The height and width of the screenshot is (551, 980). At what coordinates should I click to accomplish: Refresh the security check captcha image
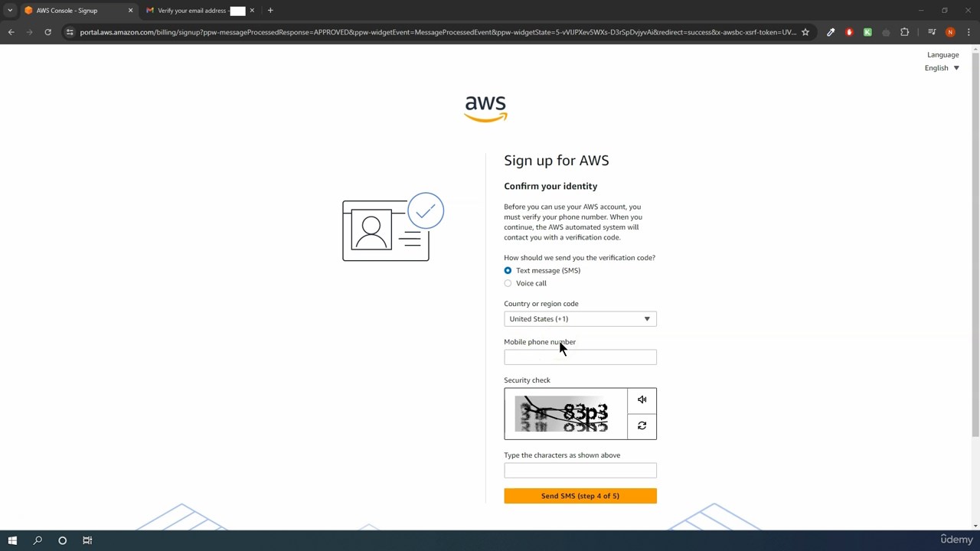[x=642, y=426]
